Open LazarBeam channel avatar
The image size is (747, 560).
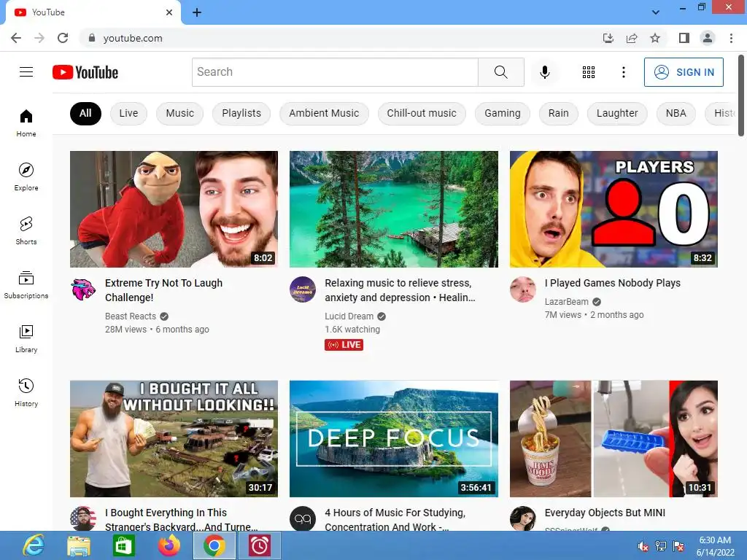click(522, 289)
